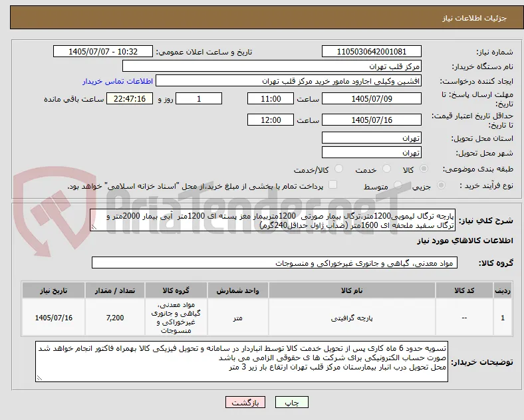Screen dimensions: 524x420
Task: Click the تعداد / مقدار column header
Action: pyautogui.click(x=115, y=290)
